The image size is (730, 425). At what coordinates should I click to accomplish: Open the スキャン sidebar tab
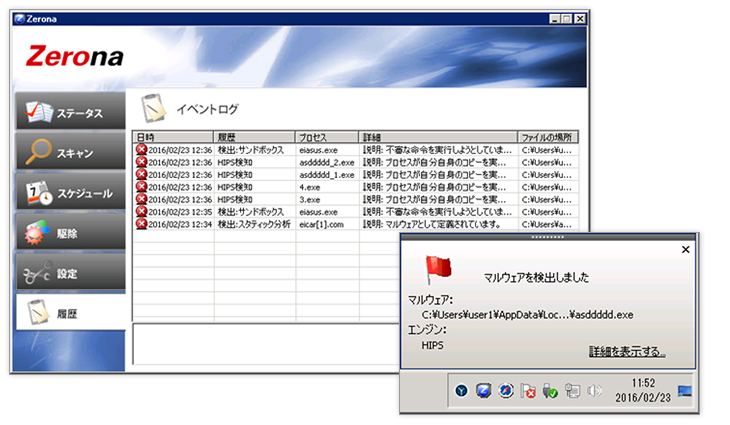click(71, 151)
